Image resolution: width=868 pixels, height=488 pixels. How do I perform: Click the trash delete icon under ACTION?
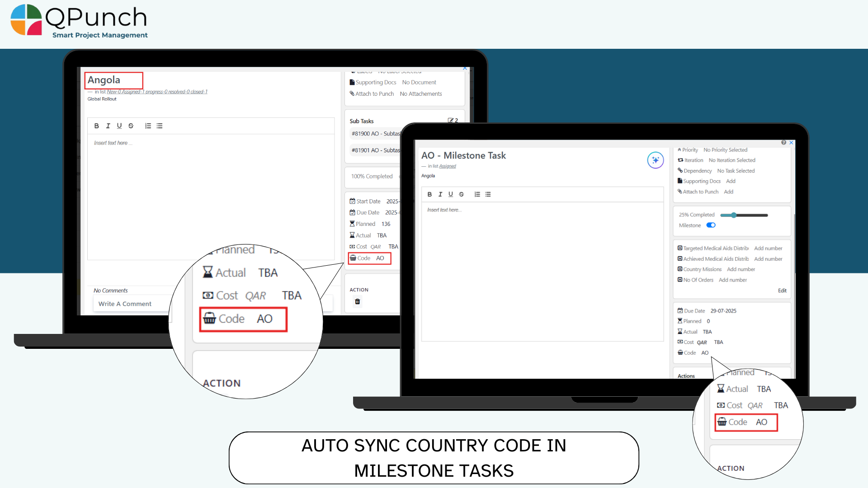tap(358, 301)
